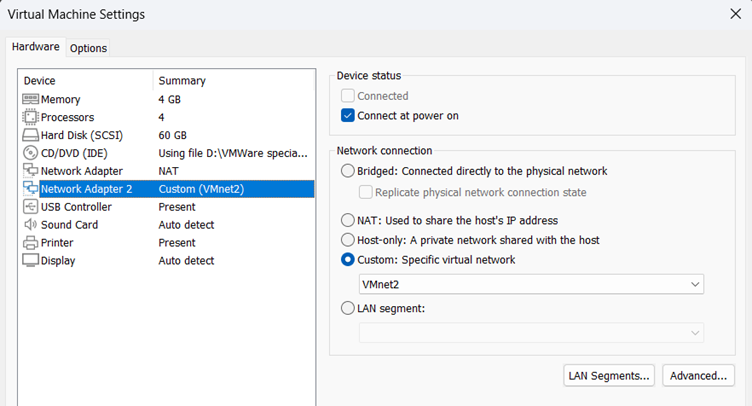Open the Advanced... network settings
Viewport: 752px width, 406px height.
[698, 376]
